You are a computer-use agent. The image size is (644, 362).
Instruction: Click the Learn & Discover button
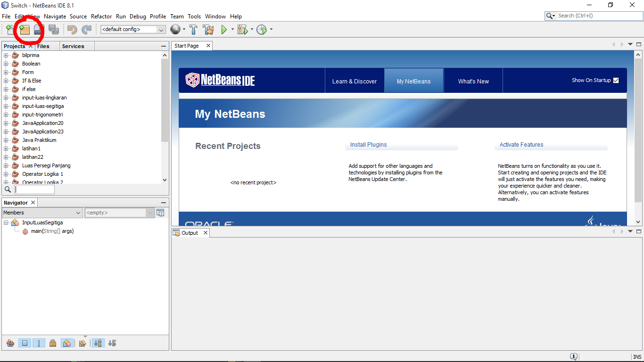[x=355, y=80]
